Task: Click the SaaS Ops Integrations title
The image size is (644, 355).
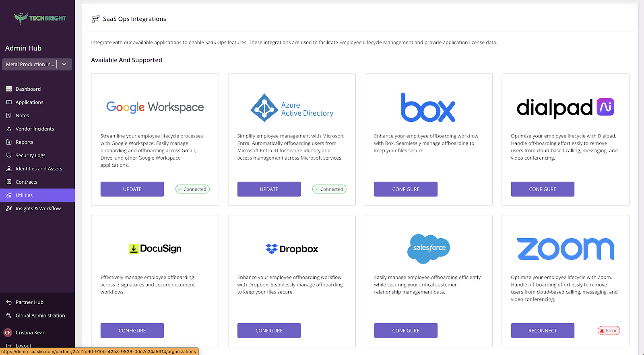Action: (x=134, y=19)
